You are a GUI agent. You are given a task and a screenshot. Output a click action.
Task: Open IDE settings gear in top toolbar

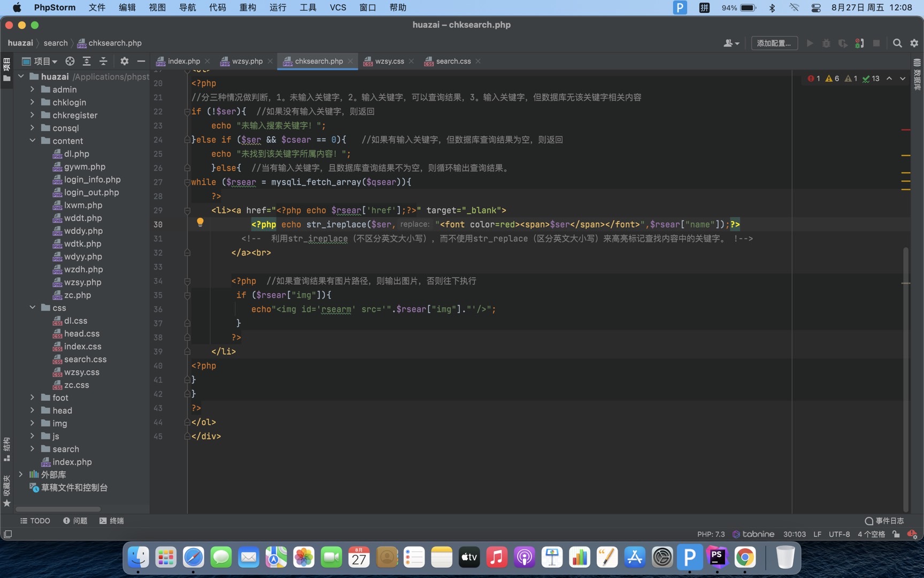pos(914,43)
